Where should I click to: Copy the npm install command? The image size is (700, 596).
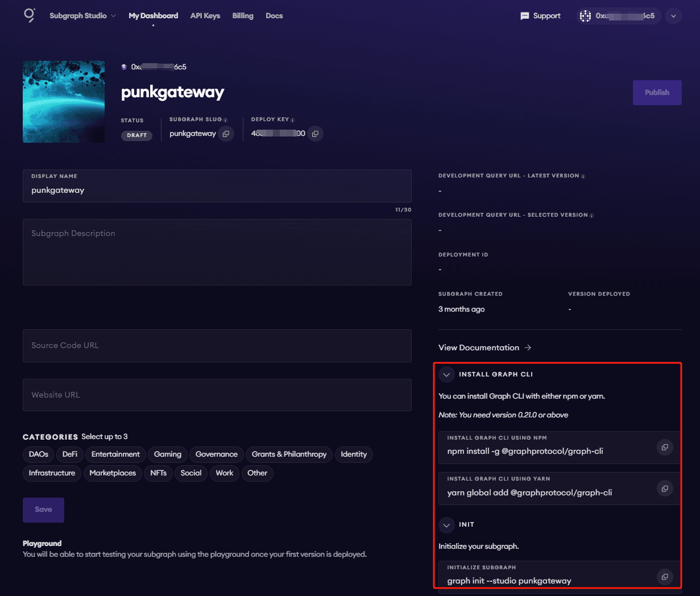pyautogui.click(x=664, y=448)
